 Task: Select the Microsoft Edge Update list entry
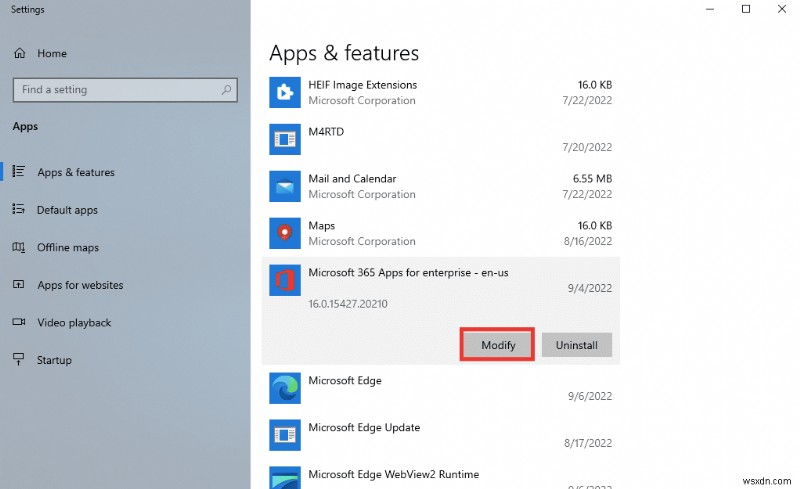pos(440,435)
